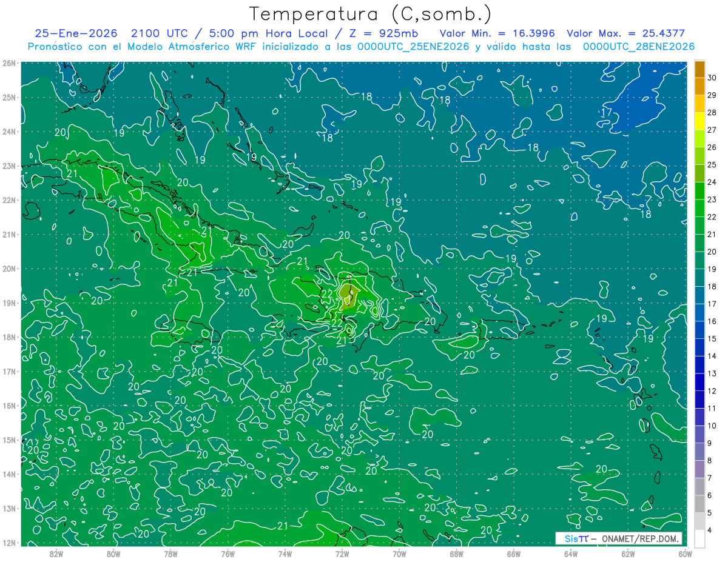This screenshot has height=562, width=728.
Task: Click the '12N' latitude label
Action: [x=8, y=543]
